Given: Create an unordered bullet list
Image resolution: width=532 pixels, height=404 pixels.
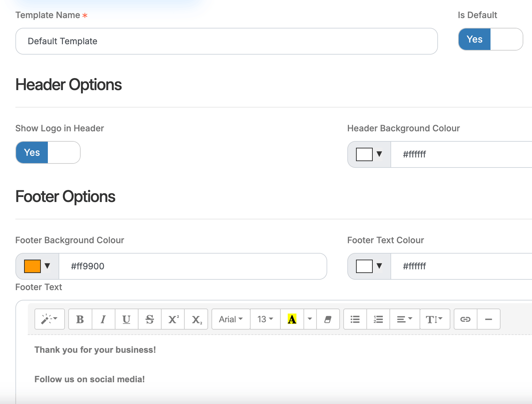Looking at the screenshot, I should [355, 319].
